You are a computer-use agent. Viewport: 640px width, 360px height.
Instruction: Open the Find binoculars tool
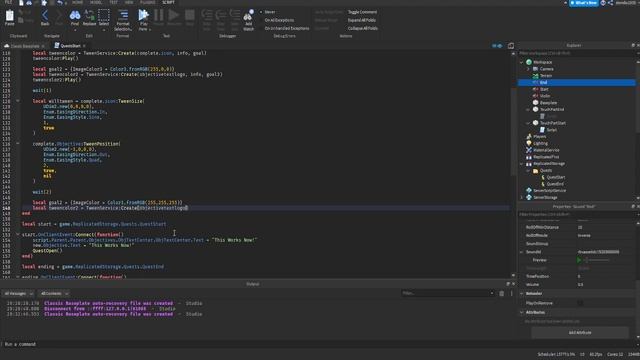[75, 16]
